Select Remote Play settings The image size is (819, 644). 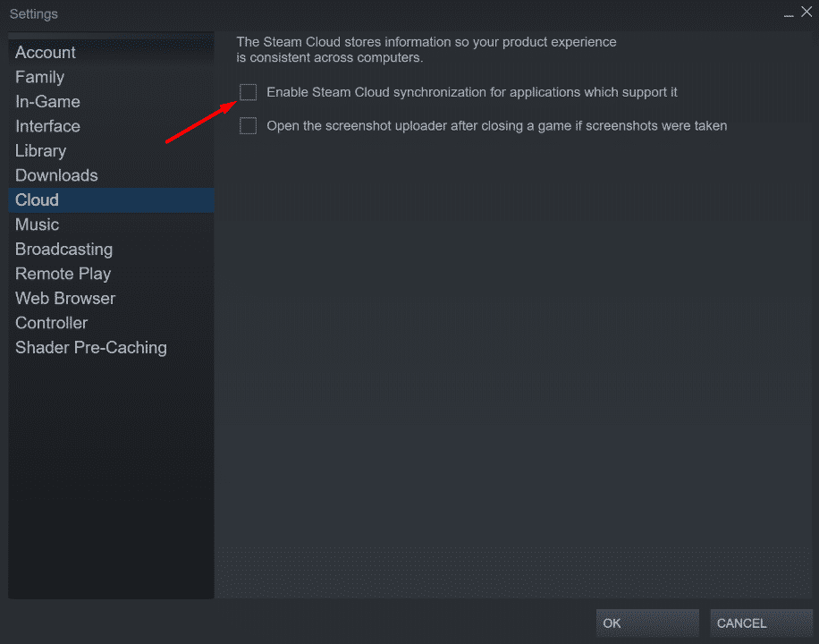[63, 274]
